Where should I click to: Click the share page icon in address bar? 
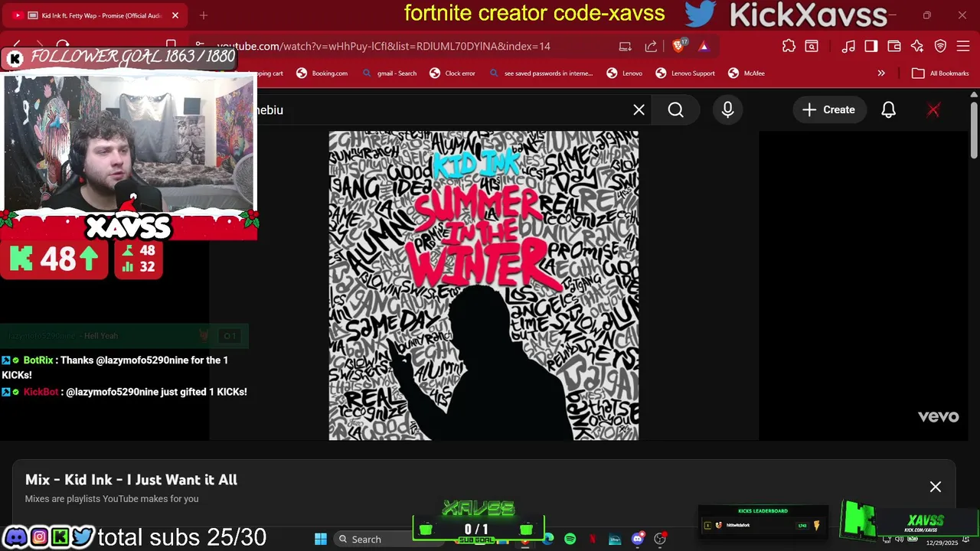[651, 46]
